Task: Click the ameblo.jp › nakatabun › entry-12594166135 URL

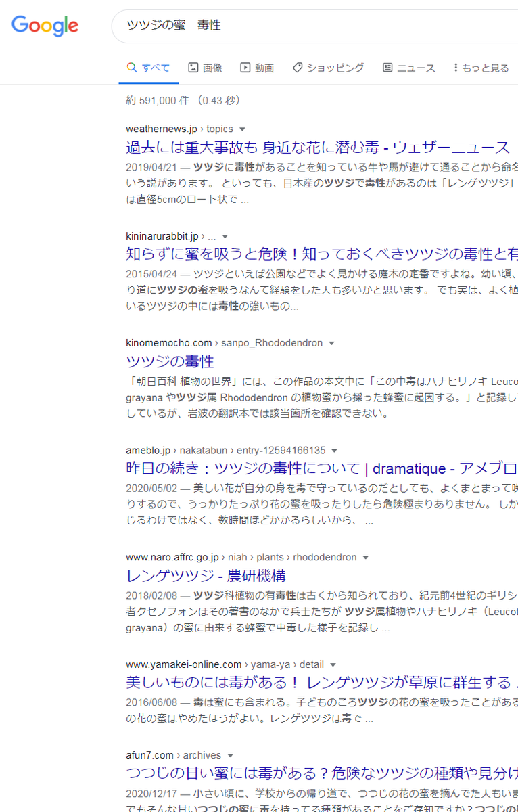Action: (x=225, y=450)
